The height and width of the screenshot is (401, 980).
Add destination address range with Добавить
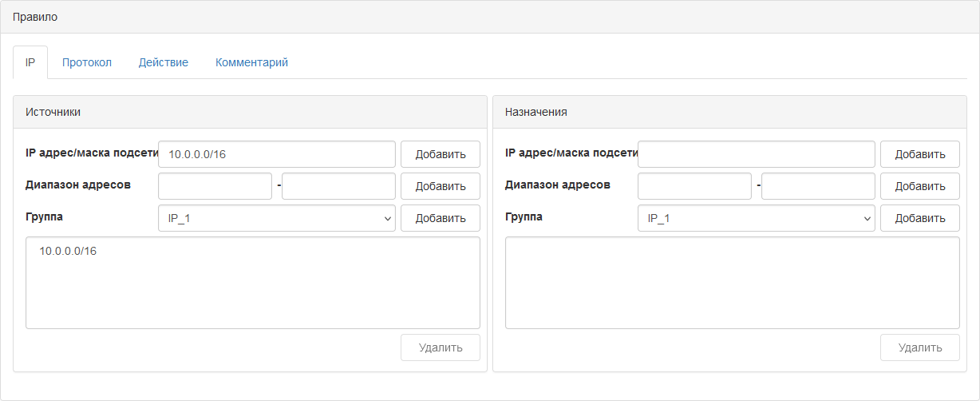coord(920,186)
